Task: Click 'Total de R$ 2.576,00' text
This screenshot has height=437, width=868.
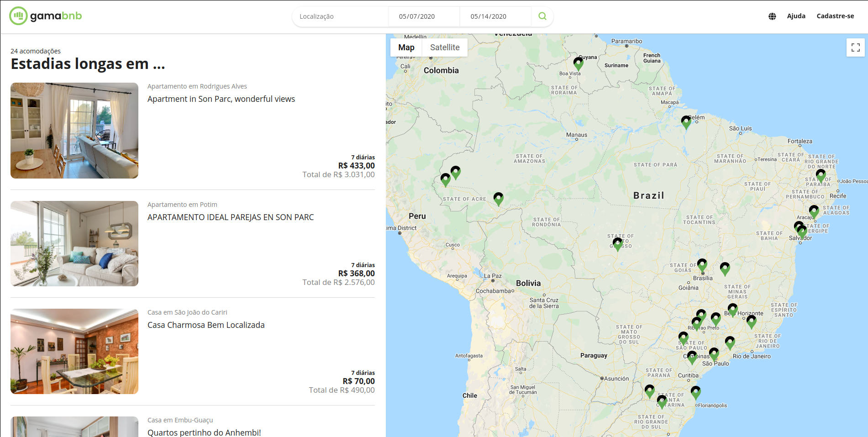Action: pyautogui.click(x=338, y=282)
